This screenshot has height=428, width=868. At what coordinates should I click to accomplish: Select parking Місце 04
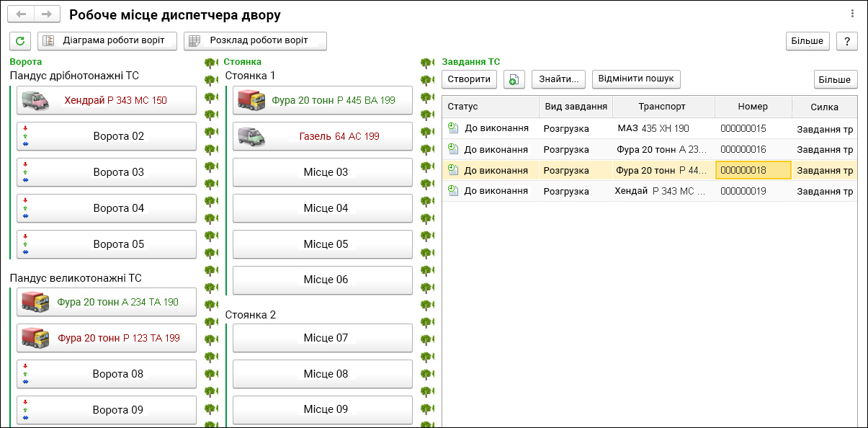(x=323, y=208)
